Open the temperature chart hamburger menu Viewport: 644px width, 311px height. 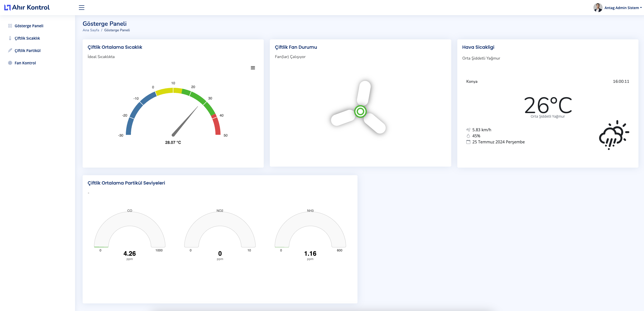click(253, 68)
